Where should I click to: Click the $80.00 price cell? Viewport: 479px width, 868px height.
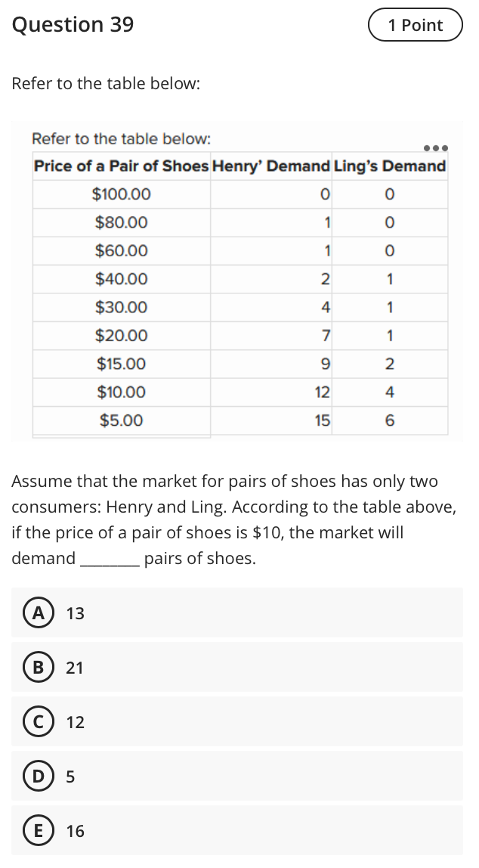tap(122, 223)
